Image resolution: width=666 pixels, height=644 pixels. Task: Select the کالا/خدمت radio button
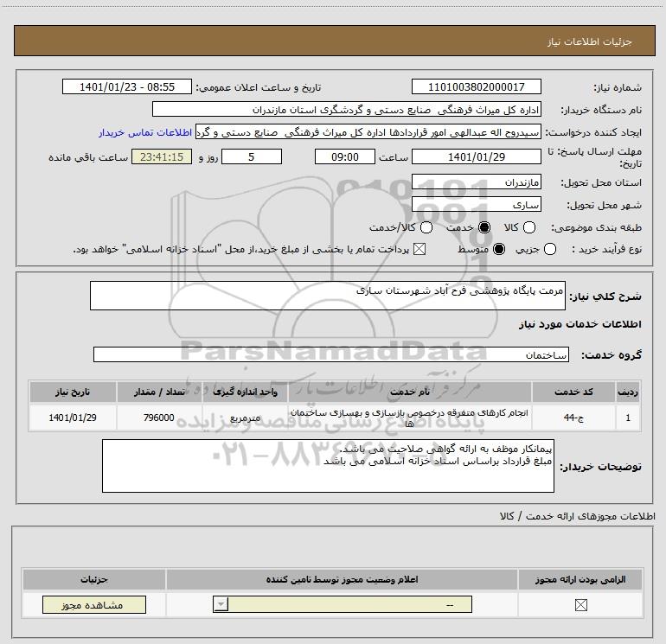pyautogui.click(x=426, y=227)
